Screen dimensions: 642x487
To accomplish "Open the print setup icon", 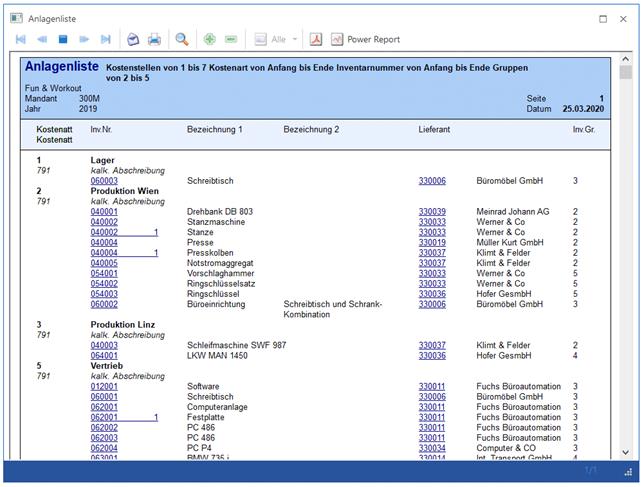I will coord(133,39).
